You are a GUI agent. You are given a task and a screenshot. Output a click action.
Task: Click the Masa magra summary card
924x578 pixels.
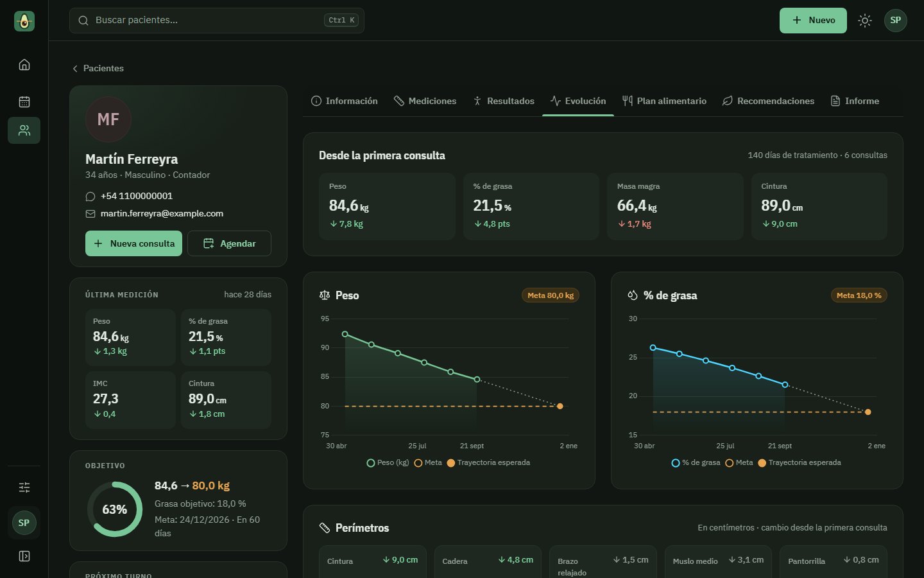pos(675,206)
